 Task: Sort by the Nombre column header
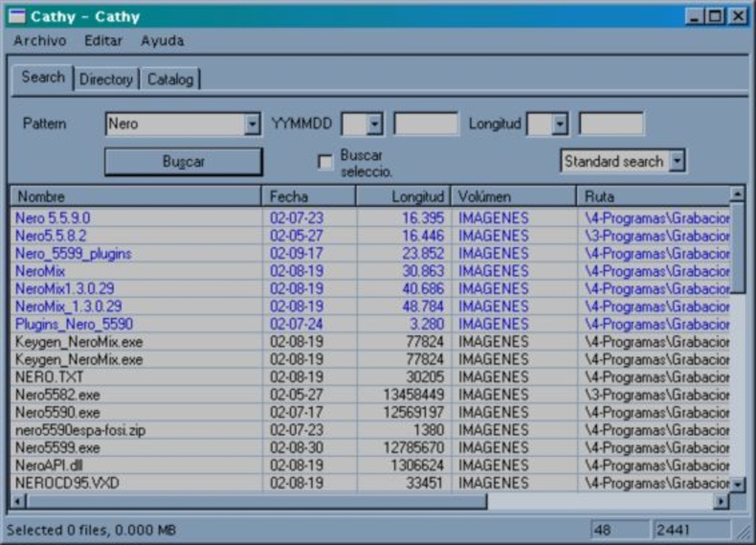136,196
